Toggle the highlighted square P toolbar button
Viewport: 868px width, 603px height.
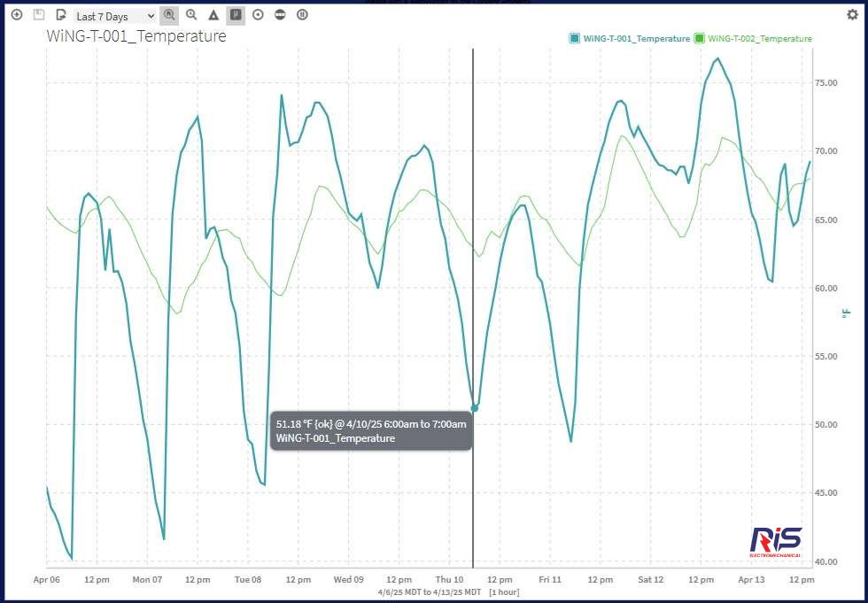(236, 15)
